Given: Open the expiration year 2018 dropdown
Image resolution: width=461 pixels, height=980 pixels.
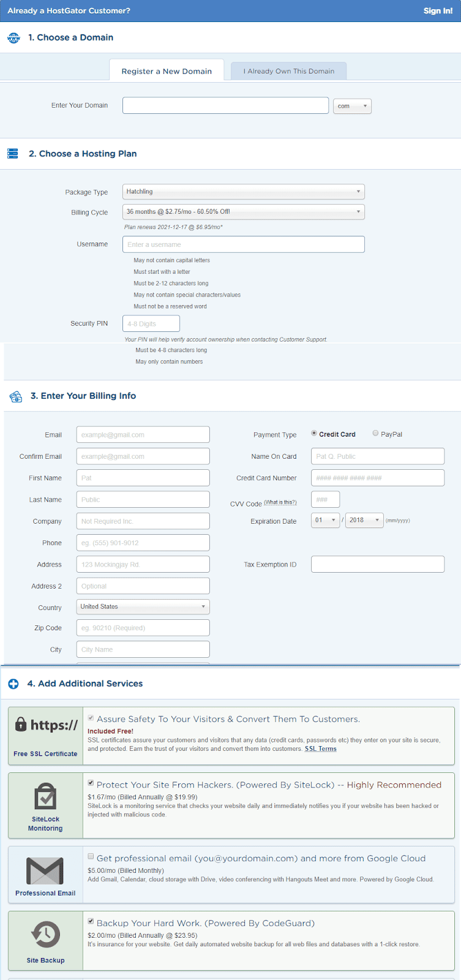Looking at the screenshot, I should pos(363,519).
